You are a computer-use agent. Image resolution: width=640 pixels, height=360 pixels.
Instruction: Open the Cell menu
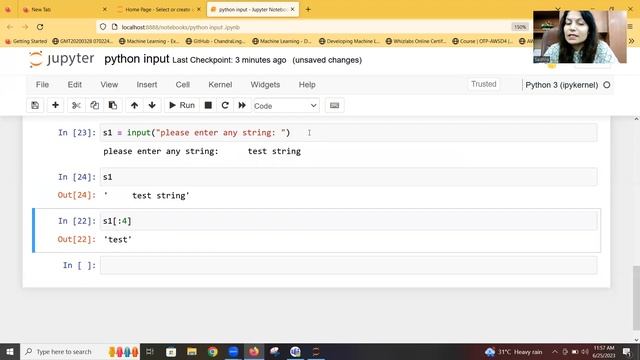182,84
